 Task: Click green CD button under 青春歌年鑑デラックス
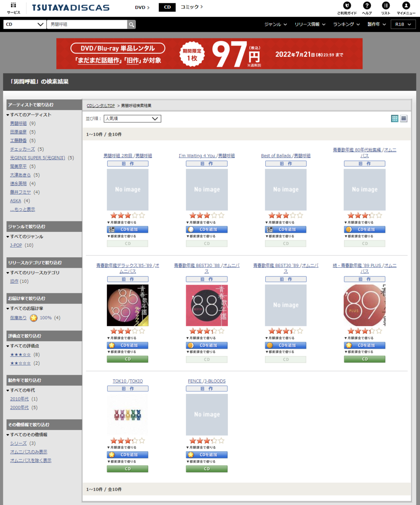[x=127, y=359]
